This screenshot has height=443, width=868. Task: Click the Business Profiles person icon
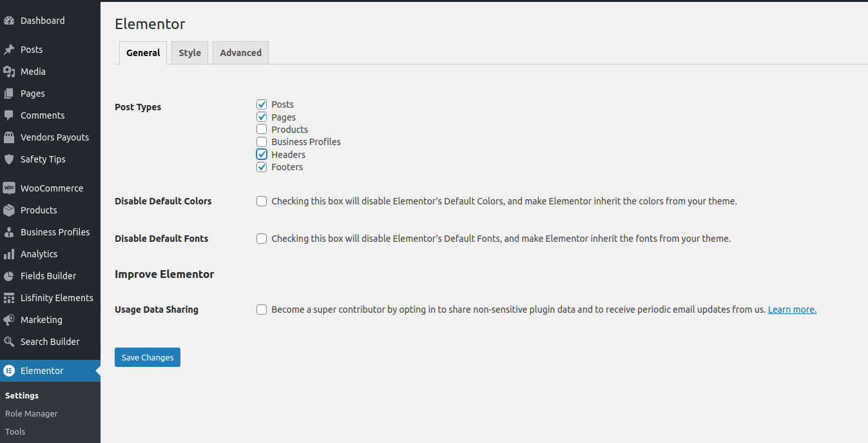pos(9,232)
